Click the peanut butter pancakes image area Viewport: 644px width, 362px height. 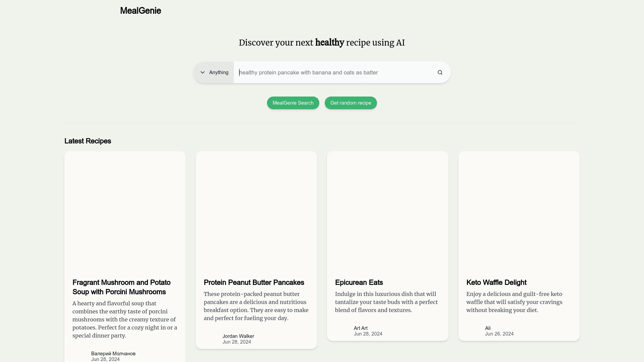(256, 211)
